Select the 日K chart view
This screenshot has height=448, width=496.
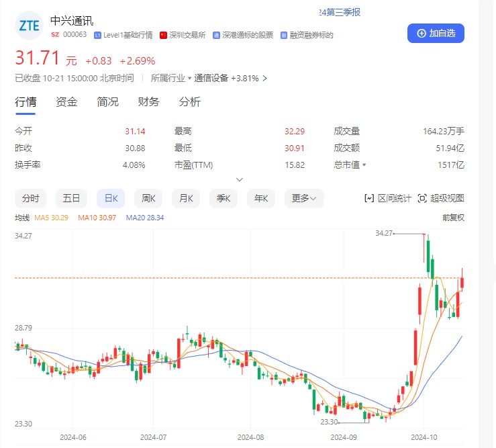click(x=111, y=199)
